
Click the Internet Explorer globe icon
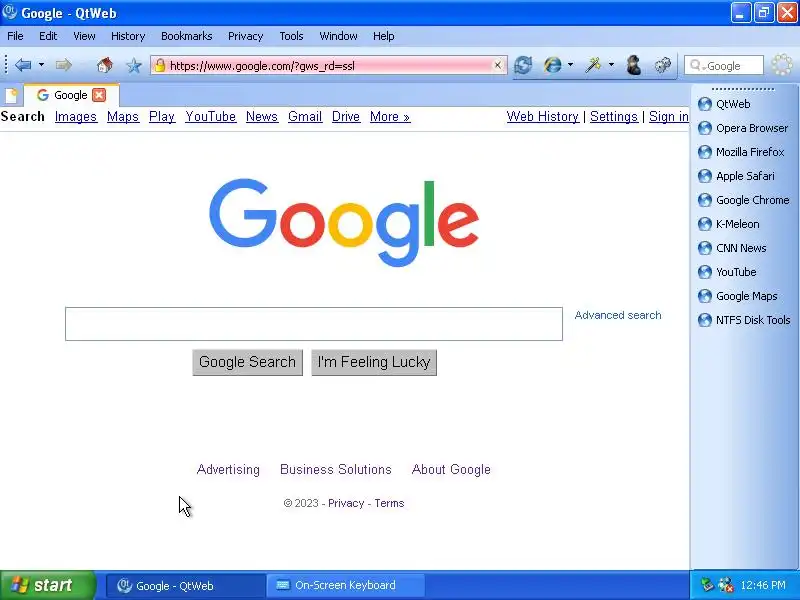pyautogui.click(x=553, y=65)
